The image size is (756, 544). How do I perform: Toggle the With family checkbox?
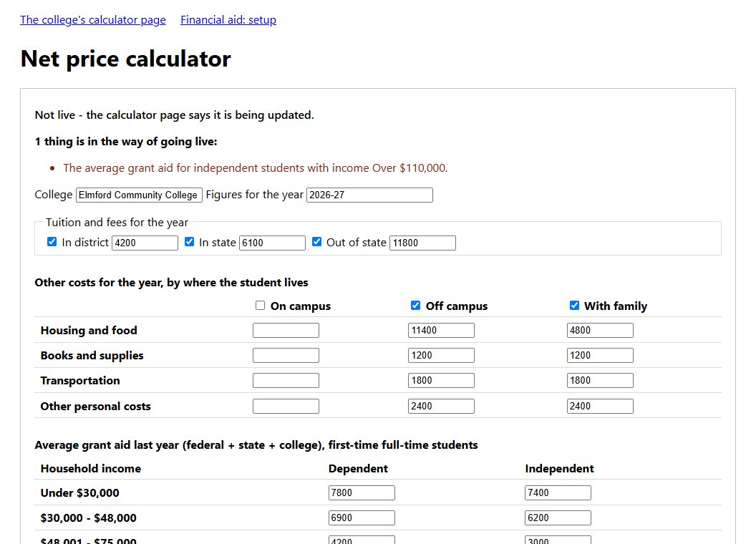coord(574,305)
